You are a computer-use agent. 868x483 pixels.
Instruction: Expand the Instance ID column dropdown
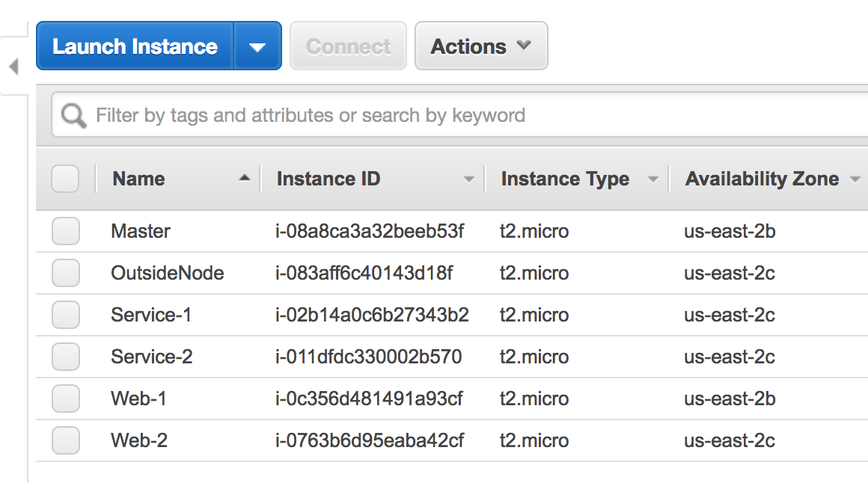coord(469,179)
